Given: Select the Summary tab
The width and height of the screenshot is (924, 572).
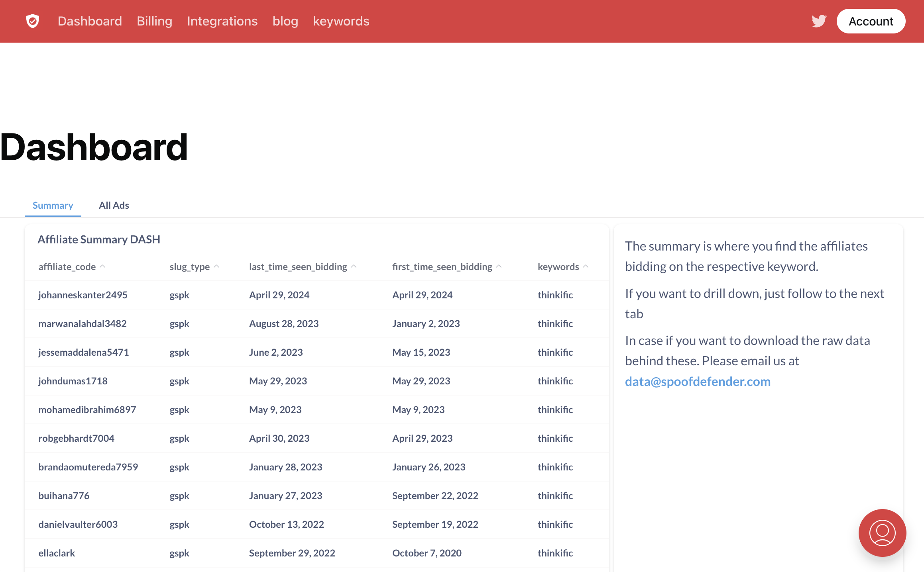Looking at the screenshot, I should click(53, 206).
